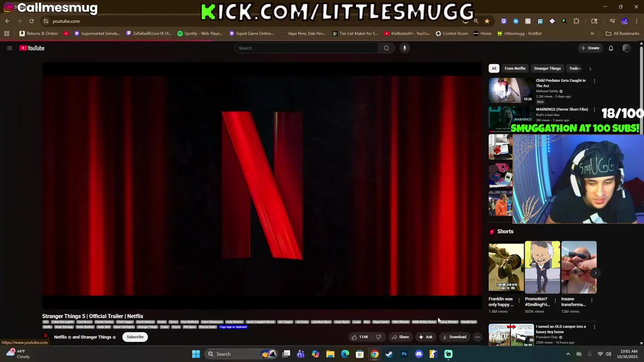Open the Twitch extension icon
This screenshot has width=644, height=362.
(x=504, y=21)
